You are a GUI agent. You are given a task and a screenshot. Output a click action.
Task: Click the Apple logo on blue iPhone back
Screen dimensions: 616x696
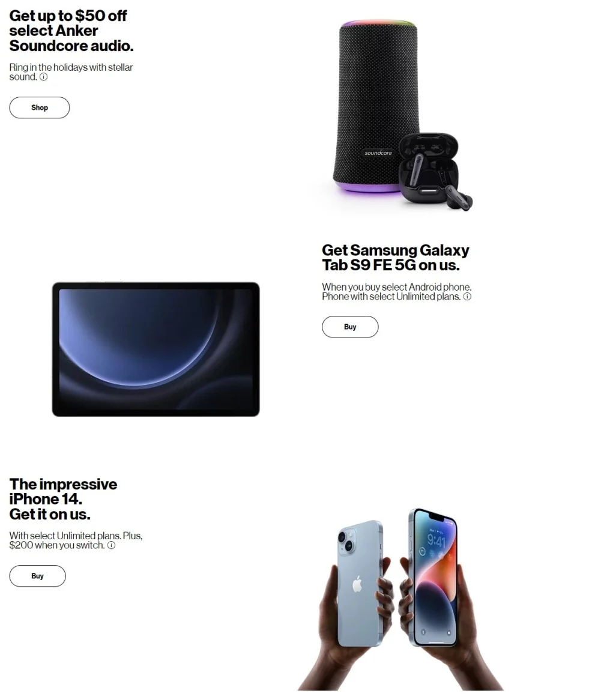[x=357, y=584]
